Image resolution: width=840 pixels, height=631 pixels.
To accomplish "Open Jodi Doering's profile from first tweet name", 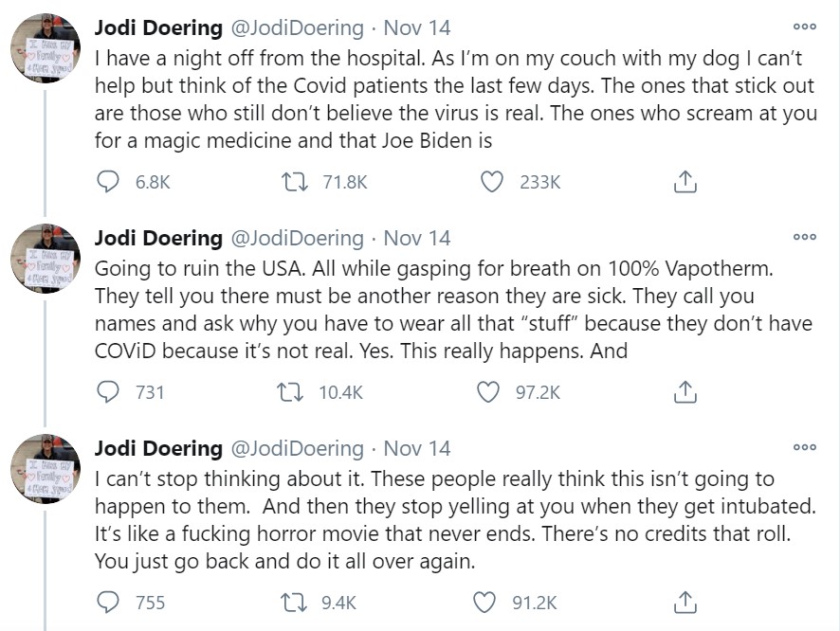I will click(158, 27).
